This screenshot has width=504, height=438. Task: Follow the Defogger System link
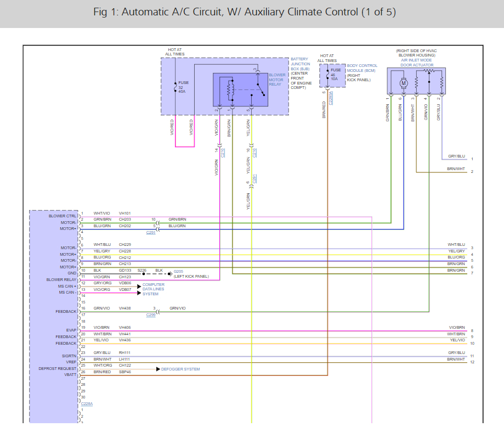[180, 369]
